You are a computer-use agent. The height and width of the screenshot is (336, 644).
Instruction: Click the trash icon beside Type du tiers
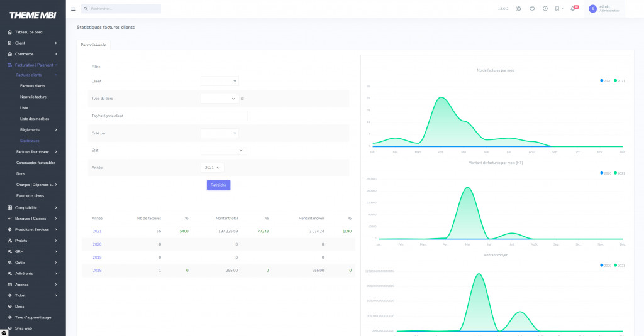coord(243,99)
